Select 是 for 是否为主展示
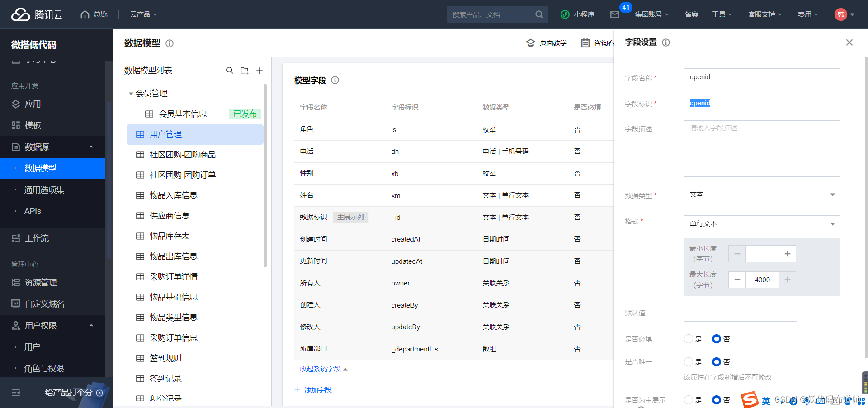 point(688,400)
